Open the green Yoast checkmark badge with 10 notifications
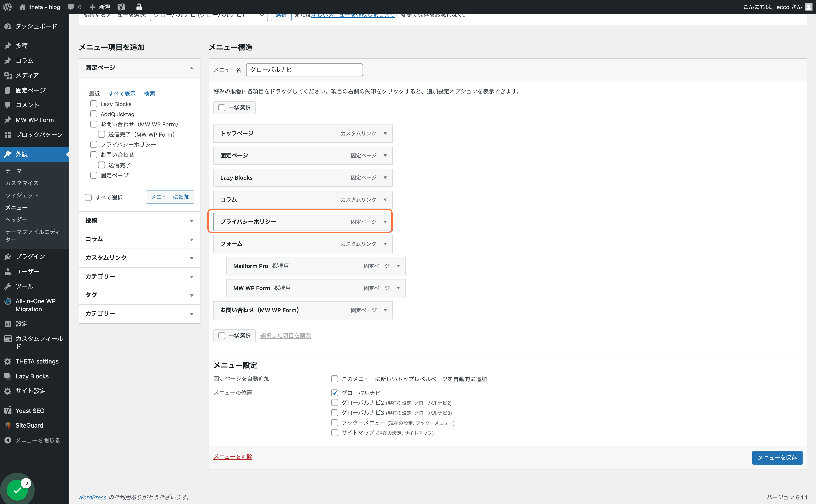Image resolution: width=816 pixels, height=504 pixels. 17,490
